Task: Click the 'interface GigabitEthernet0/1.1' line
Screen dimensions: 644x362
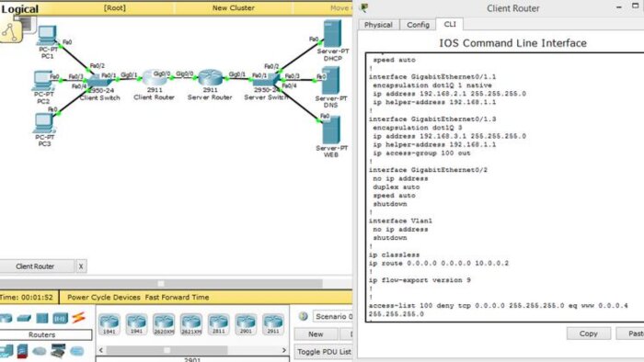Action: (x=432, y=76)
